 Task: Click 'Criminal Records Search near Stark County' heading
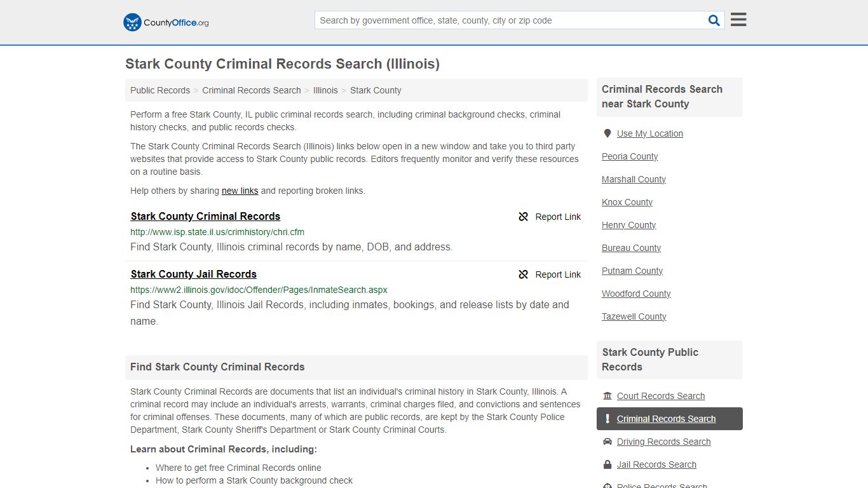[x=662, y=97]
